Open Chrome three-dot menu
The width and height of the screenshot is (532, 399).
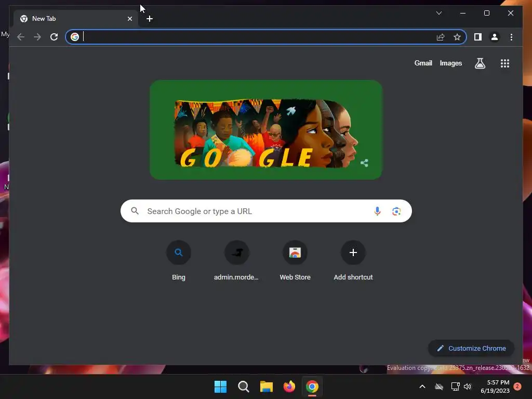pos(511,37)
